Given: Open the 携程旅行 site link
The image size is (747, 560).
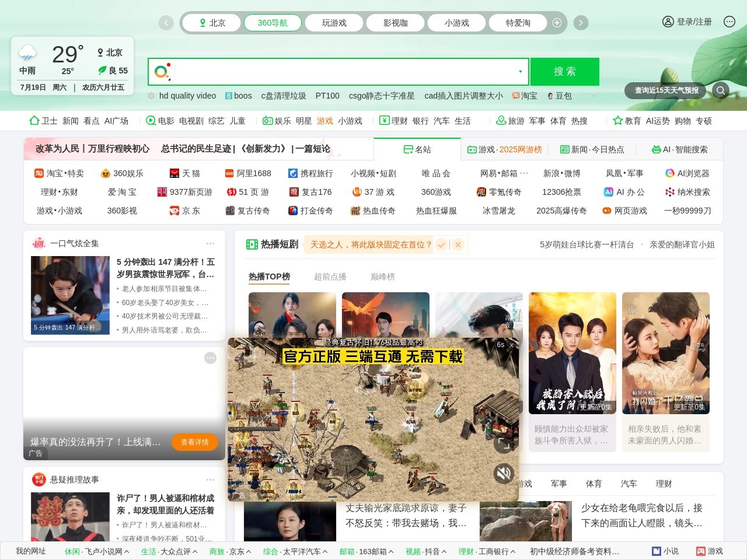Looking at the screenshot, I should coord(310,173).
